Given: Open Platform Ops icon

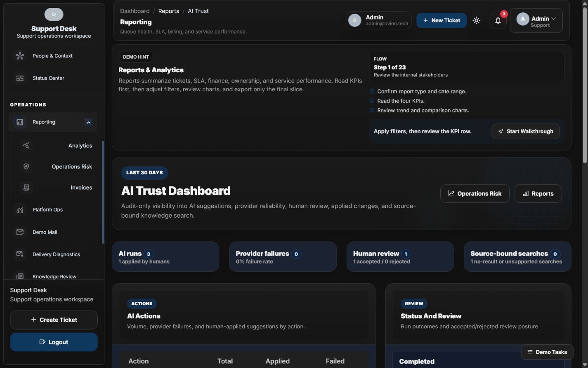Looking at the screenshot, I should (x=20, y=210).
